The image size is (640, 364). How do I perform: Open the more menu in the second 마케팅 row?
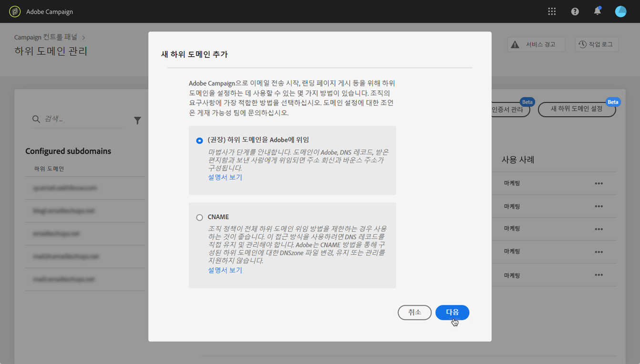599,206
